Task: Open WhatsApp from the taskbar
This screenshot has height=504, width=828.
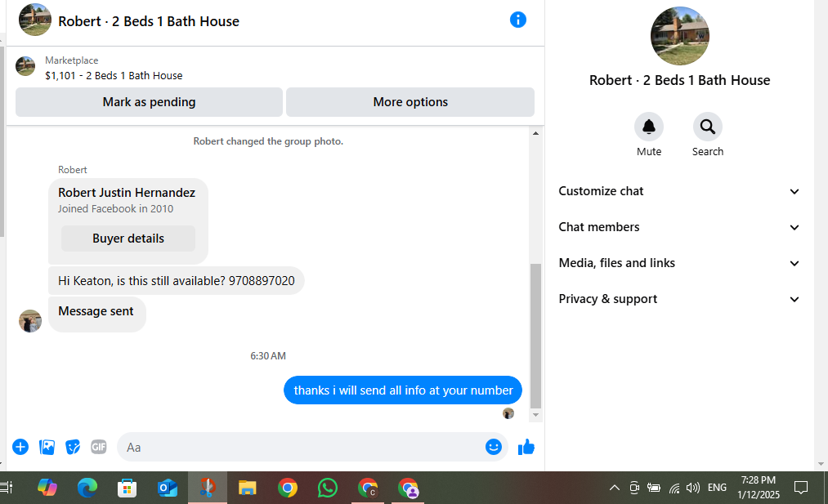Action: pyautogui.click(x=328, y=488)
